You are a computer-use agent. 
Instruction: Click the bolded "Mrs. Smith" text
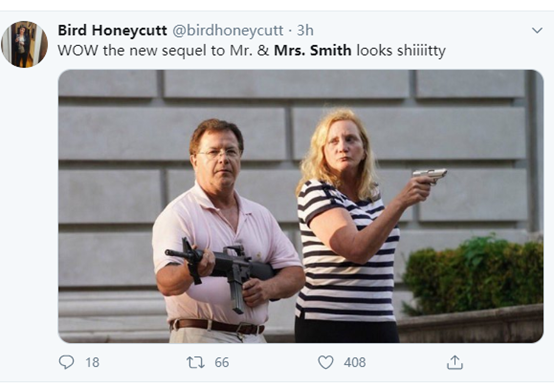tap(313, 51)
